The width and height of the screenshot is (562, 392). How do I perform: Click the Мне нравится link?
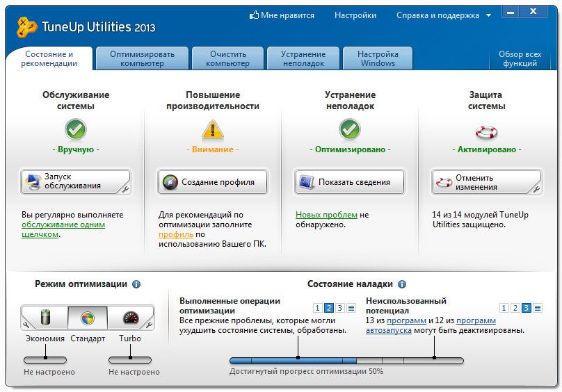coord(287,15)
